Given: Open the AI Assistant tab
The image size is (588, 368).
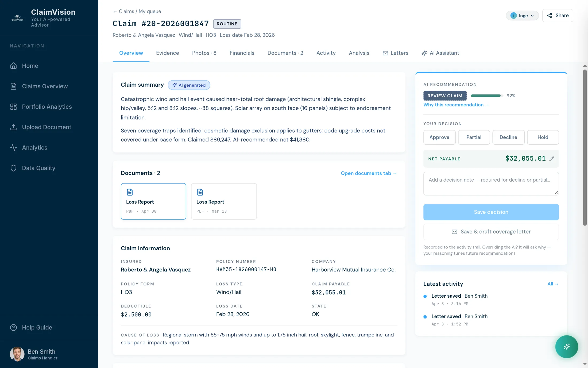Looking at the screenshot, I should tap(440, 53).
